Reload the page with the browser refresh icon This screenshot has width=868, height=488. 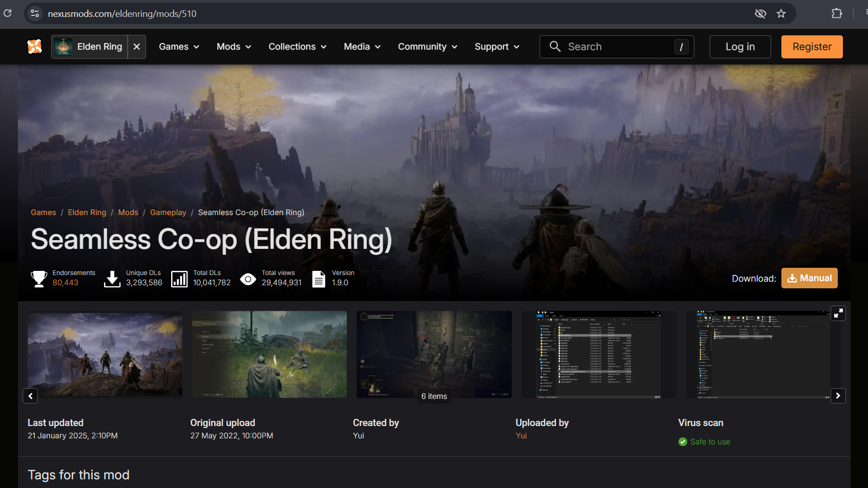point(7,13)
